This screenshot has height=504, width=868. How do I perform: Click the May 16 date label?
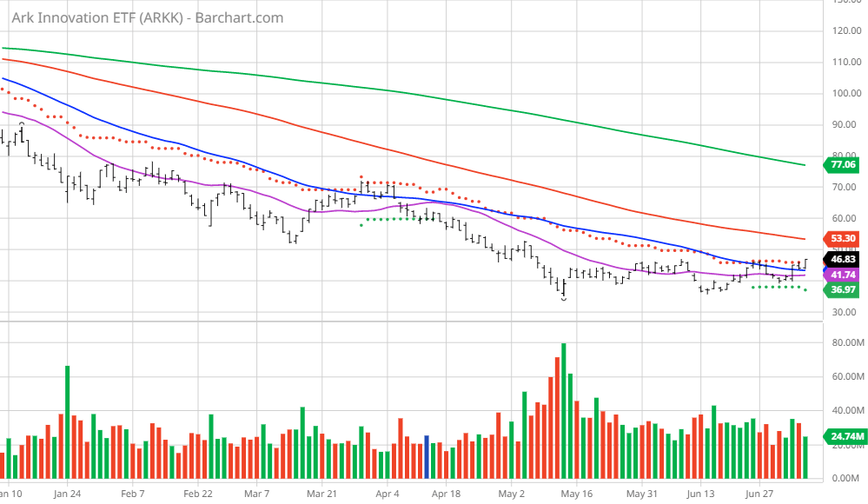[x=577, y=494]
